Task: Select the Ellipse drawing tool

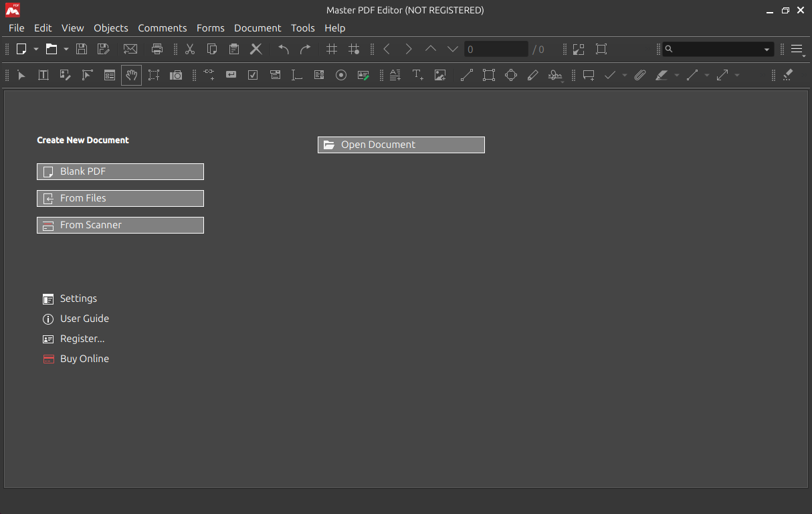Action: (511, 76)
